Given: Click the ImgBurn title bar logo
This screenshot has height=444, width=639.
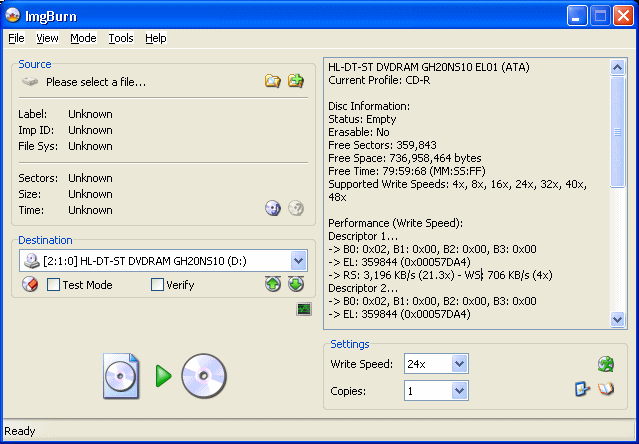Looking at the screenshot, I should pyautogui.click(x=13, y=15).
